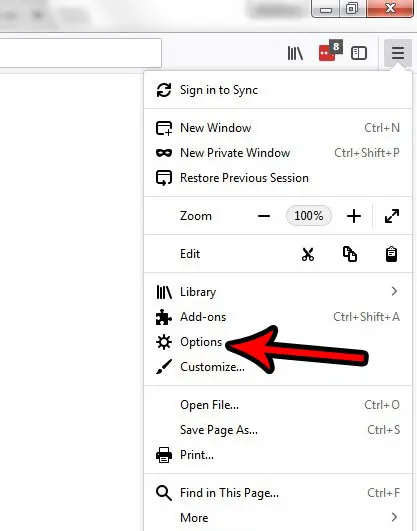Paste with the clipboard icon
Screen dimensions: 417x531
(x=392, y=254)
